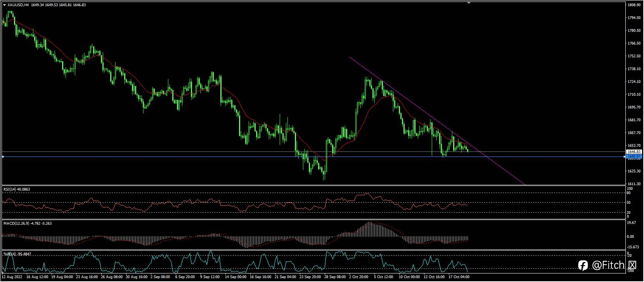Click the 14 Sep 00:00 time label
This screenshot has height=282, width=644.
tap(235, 277)
